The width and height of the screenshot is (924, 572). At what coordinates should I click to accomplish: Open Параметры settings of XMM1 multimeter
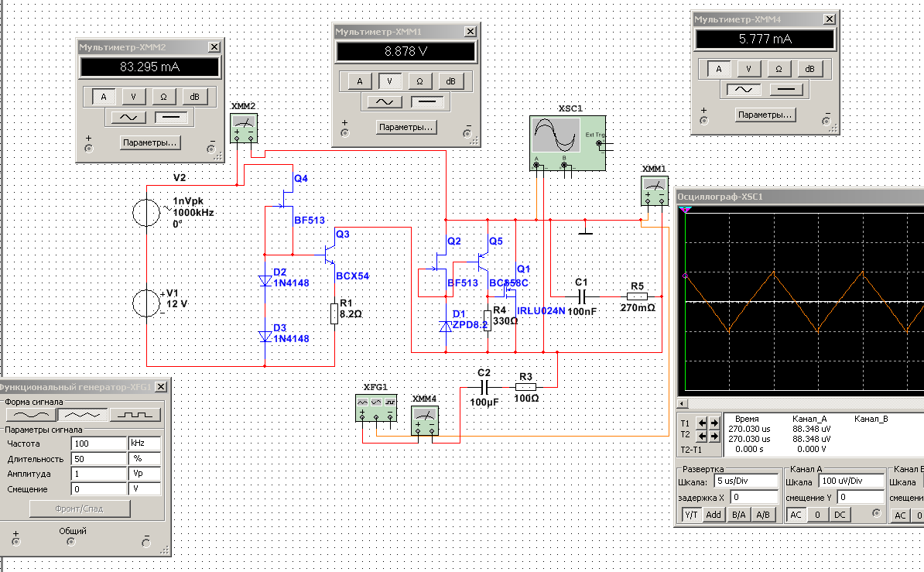[x=406, y=127]
